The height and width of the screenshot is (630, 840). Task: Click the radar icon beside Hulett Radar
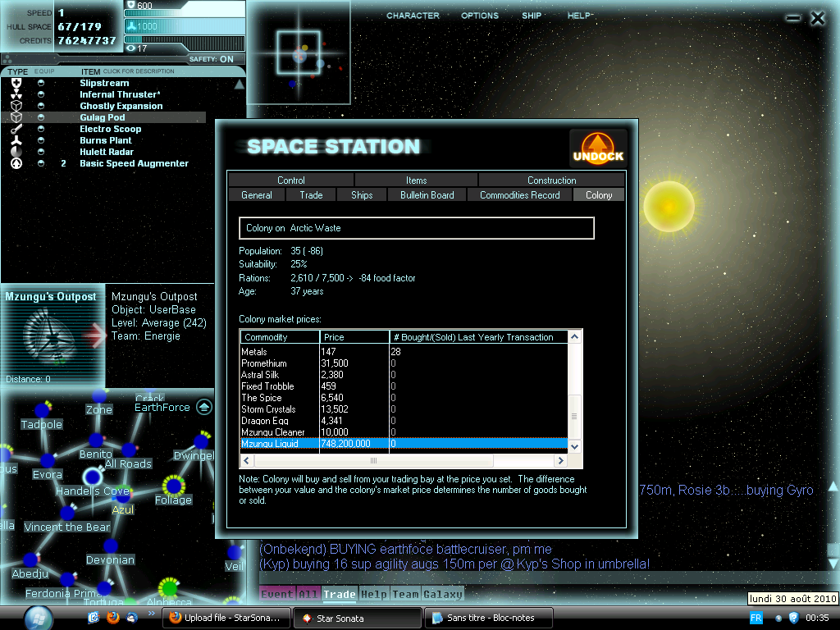(x=16, y=152)
